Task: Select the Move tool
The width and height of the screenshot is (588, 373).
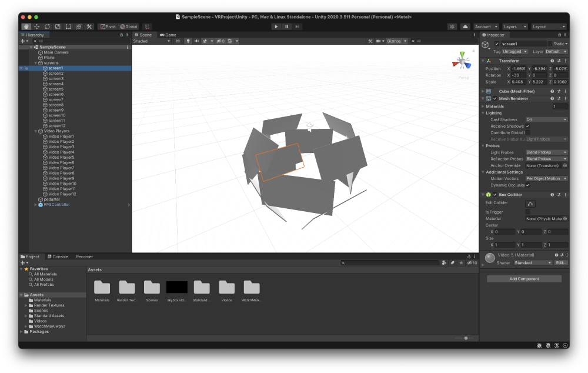Action: point(37,26)
